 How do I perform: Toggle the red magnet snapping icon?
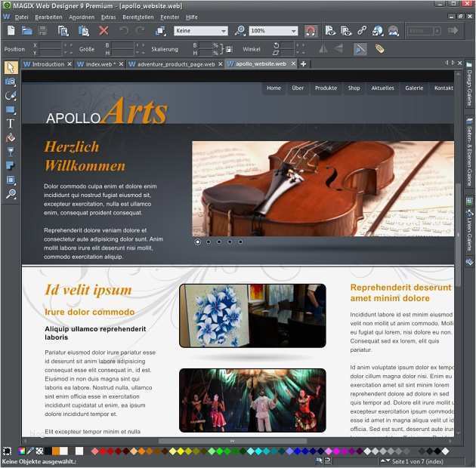[311, 31]
